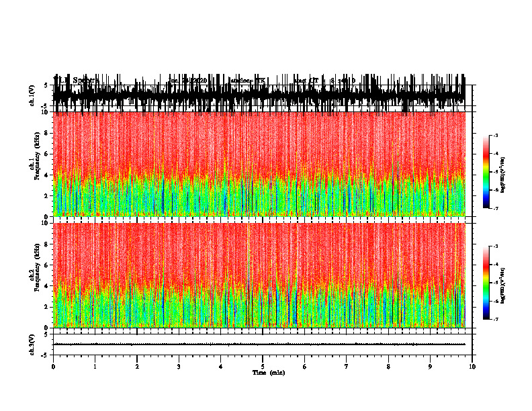Image resolution: width=532 pixels, height=411 pixels.
Task: Click time axis tick label '1'
Action: point(95,367)
